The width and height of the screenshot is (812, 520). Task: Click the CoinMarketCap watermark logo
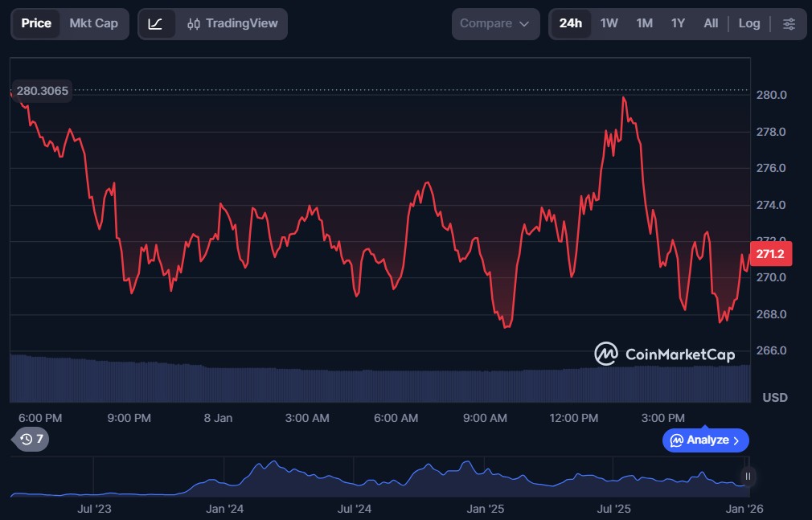click(664, 354)
